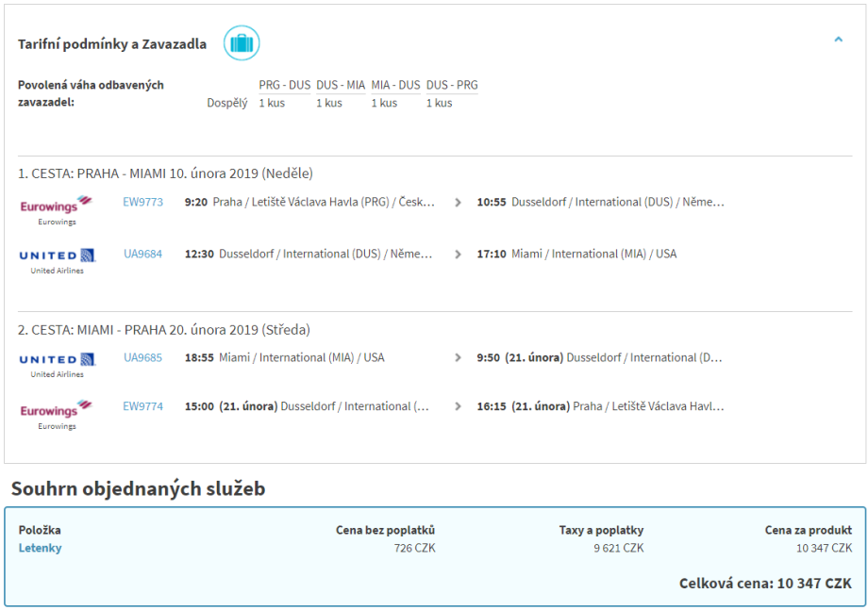Open flight number EW9774 details
The height and width of the screenshot is (610, 868).
[142, 406]
